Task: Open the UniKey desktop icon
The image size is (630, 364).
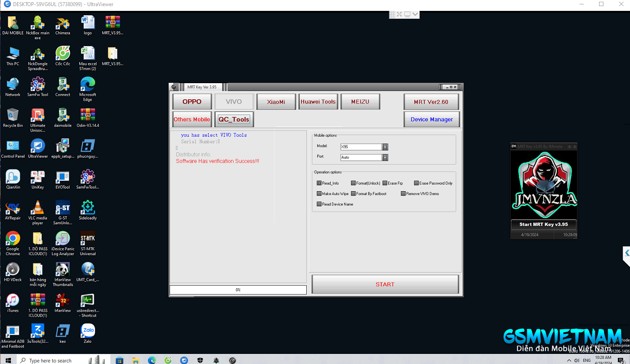Action: pyautogui.click(x=37, y=180)
